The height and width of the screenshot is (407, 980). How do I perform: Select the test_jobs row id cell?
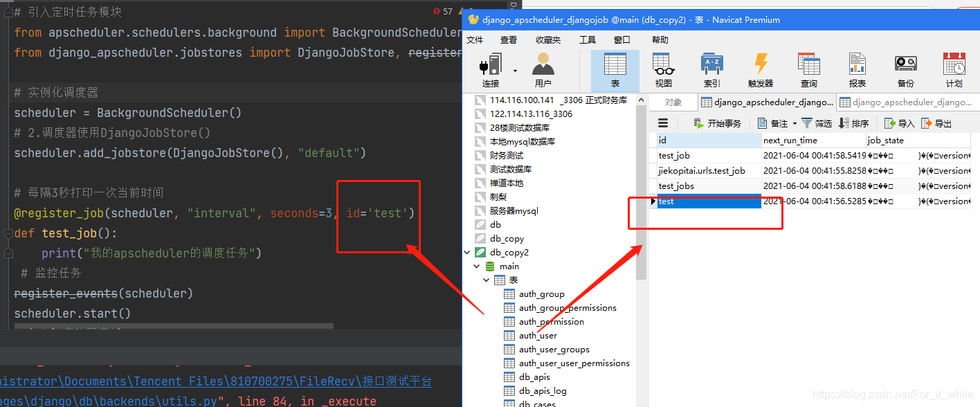pyautogui.click(x=709, y=186)
